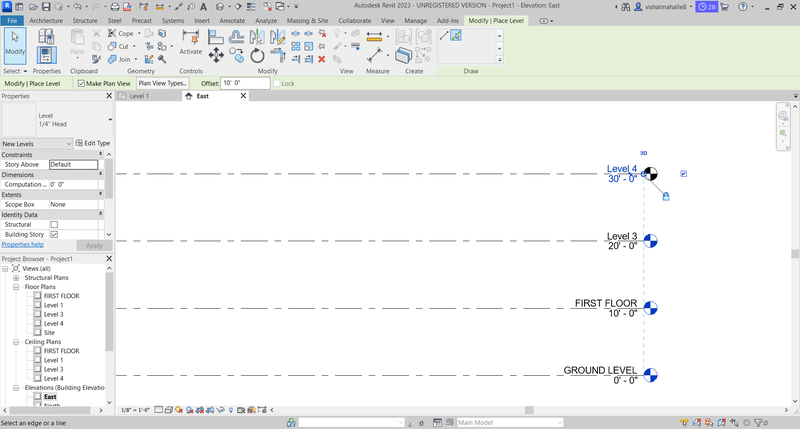This screenshot has height=429, width=800.
Task: Open the Manage ribbon tab
Action: point(415,21)
